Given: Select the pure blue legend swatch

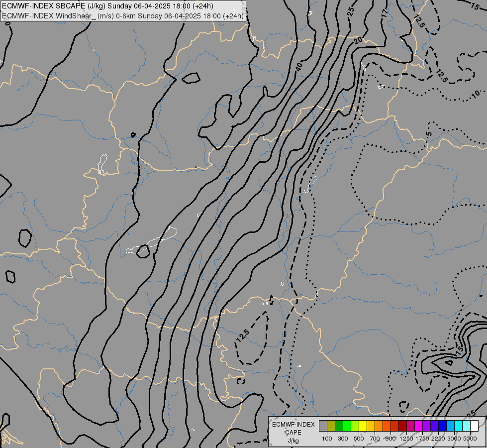Looking at the screenshot, I should 443,426.
